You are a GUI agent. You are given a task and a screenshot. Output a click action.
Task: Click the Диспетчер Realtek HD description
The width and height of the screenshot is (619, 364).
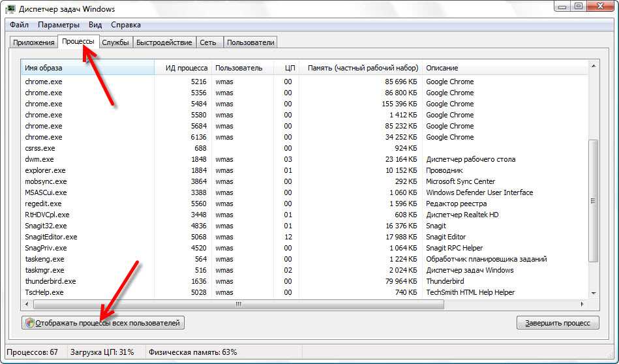point(462,215)
